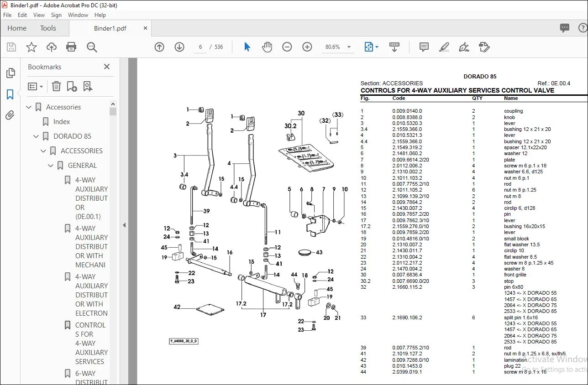
Task: Collapse the GENERAL bookmark
Action: (x=51, y=166)
